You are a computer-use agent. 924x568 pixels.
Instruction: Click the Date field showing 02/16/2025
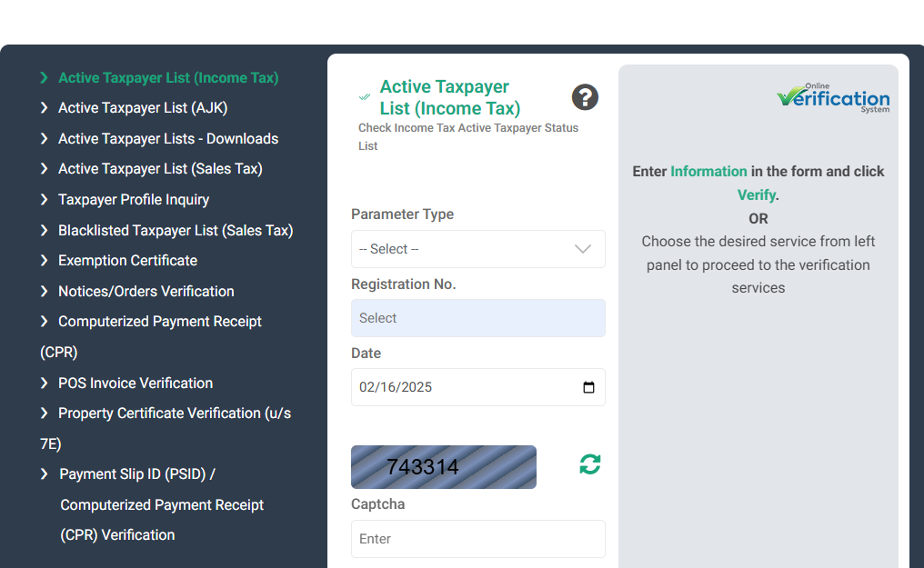[477, 387]
